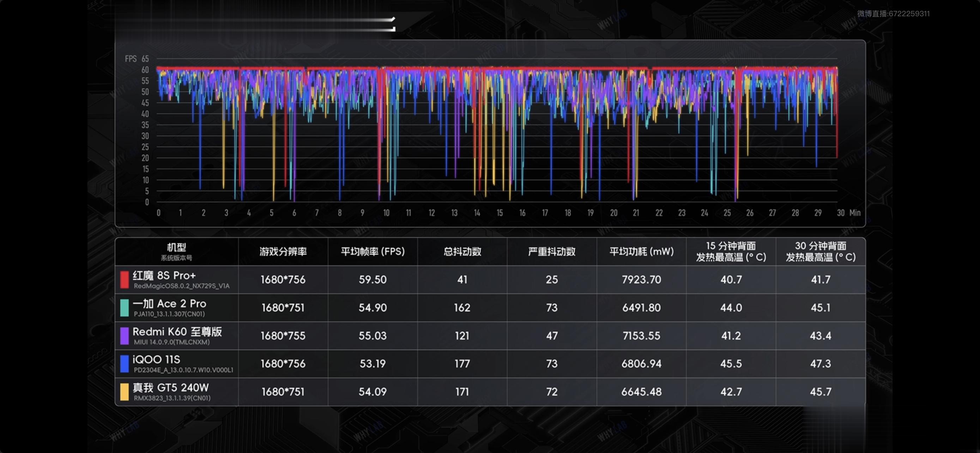Click the MIUI 14.0.9.0(TMLCNXM) version text

171,342
